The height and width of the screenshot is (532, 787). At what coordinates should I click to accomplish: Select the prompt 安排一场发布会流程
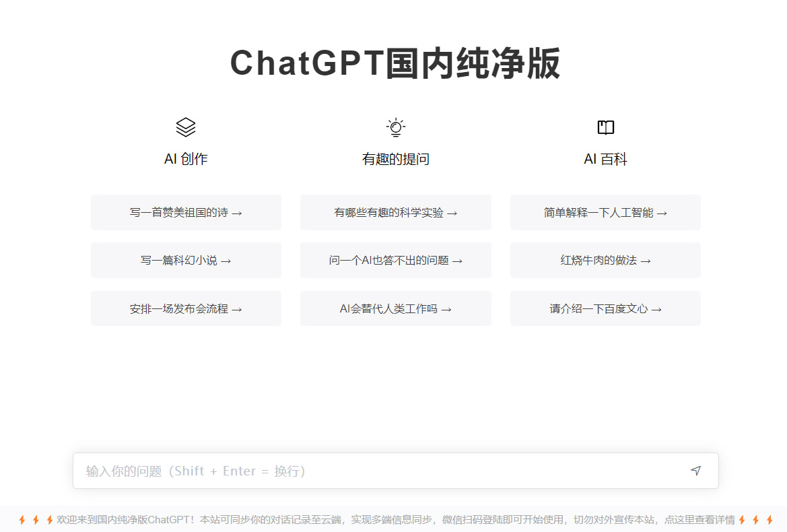(186, 308)
